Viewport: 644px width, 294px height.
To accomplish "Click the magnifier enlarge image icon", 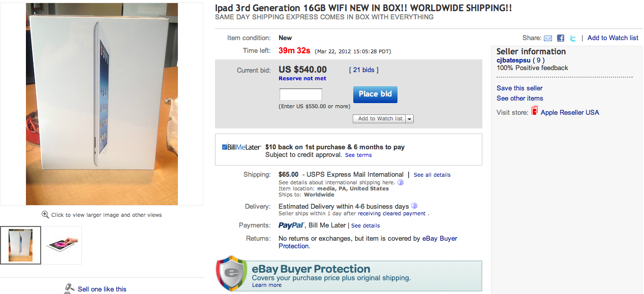I will (x=45, y=215).
